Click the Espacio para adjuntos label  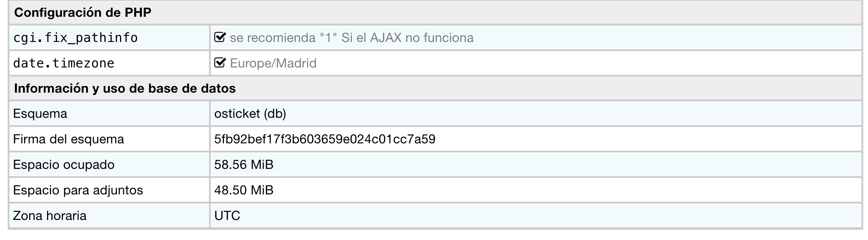tap(78, 190)
